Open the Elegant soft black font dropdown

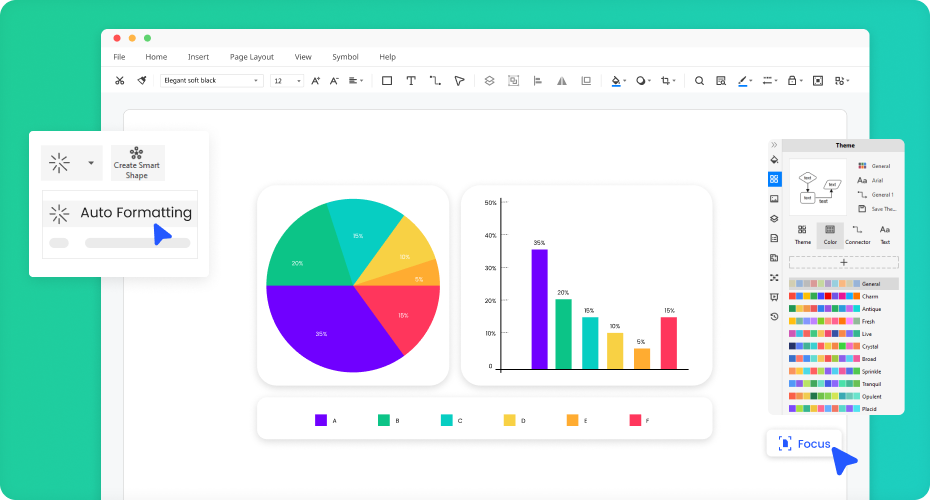tap(212, 80)
